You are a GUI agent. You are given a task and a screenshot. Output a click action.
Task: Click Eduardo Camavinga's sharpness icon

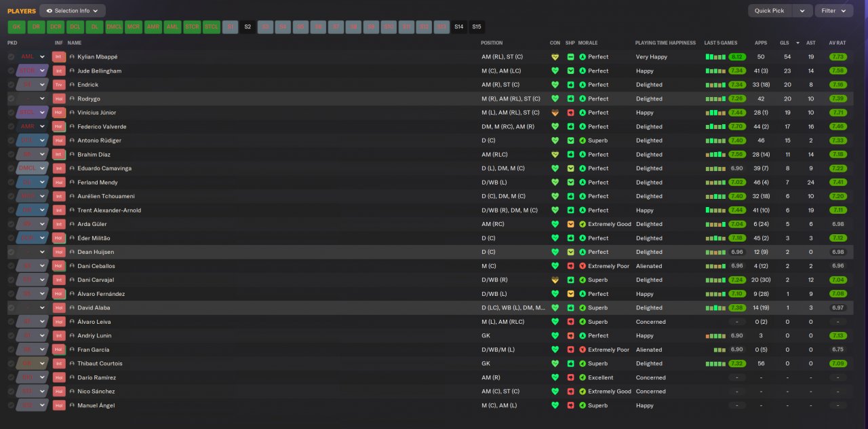(570, 168)
